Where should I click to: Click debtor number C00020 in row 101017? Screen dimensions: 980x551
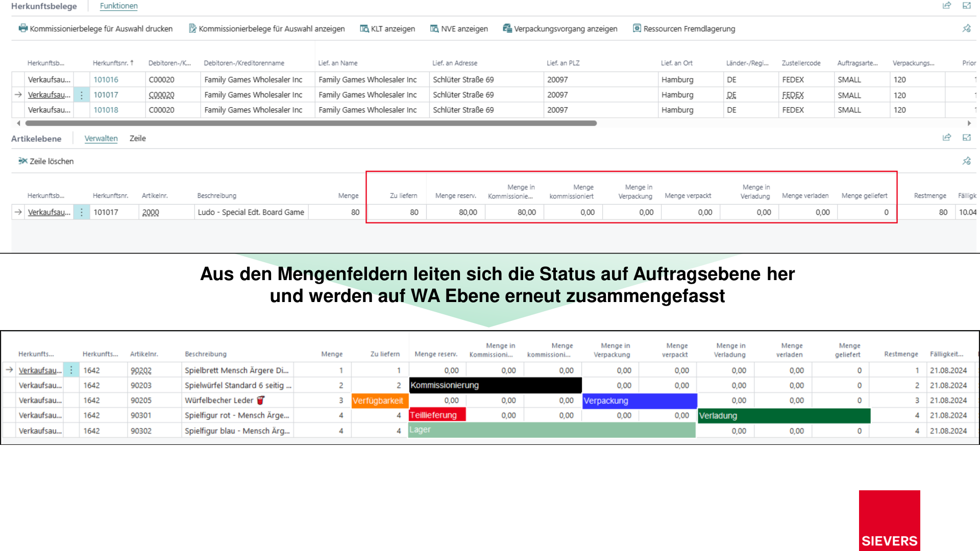click(x=161, y=95)
